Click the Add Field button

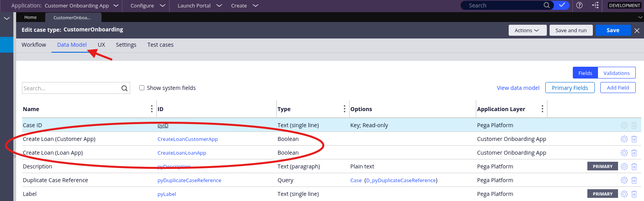(x=618, y=88)
